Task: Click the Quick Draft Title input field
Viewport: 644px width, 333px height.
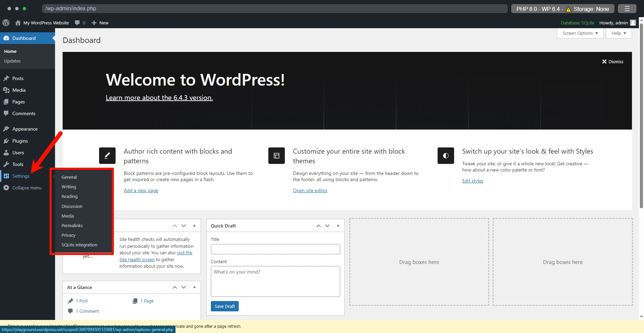Action: 275,249
